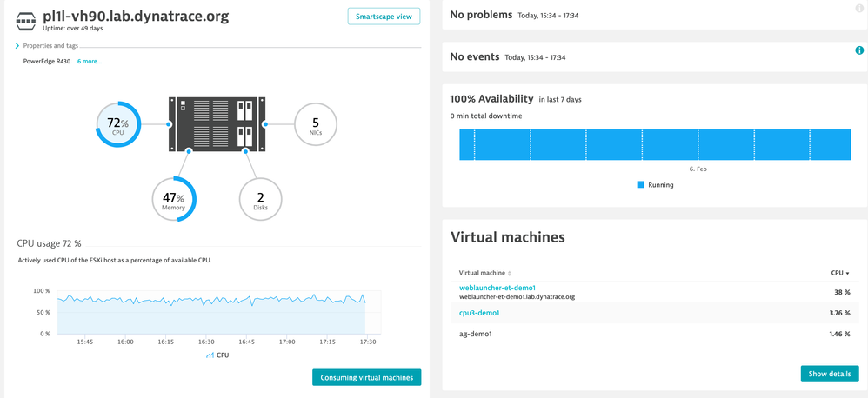The image size is (868, 398).
Task: Click the blue availability timeline bar
Action: 655,145
